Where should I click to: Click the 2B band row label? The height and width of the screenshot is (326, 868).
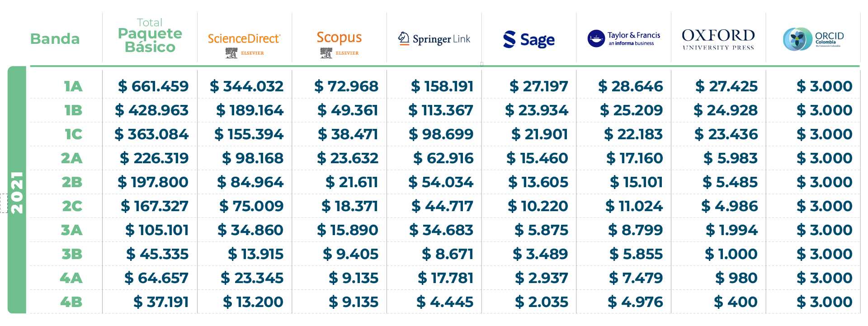(72, 182)
